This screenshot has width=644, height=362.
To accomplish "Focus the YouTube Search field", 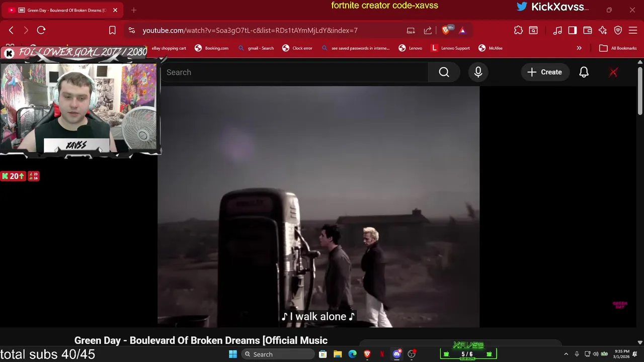I will [294, 72].
